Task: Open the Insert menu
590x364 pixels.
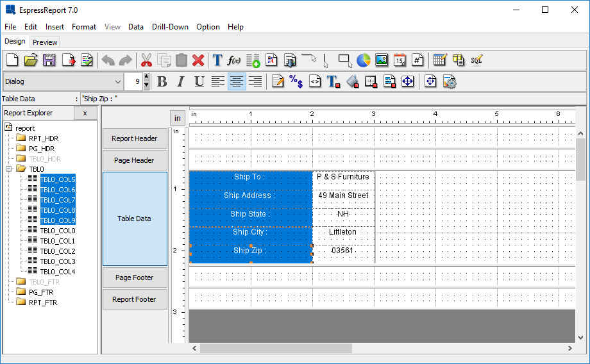Action: pyautogui.click(x=55, y=27)
